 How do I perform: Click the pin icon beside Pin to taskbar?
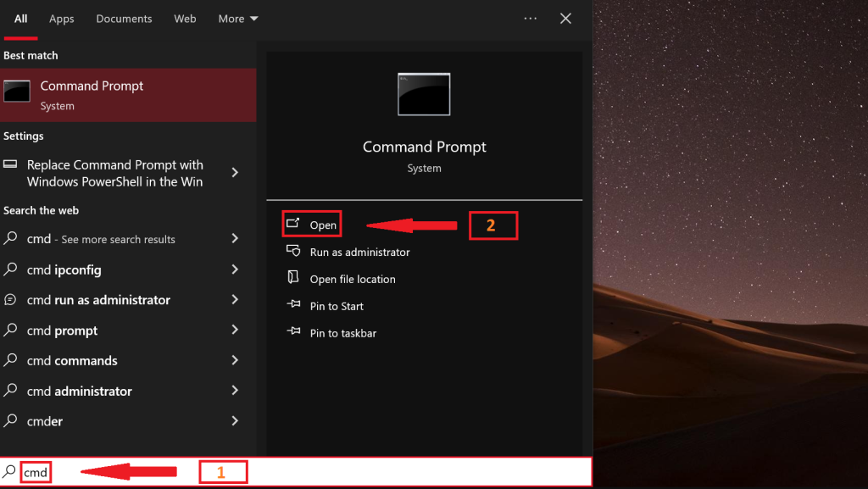[293, 331]
